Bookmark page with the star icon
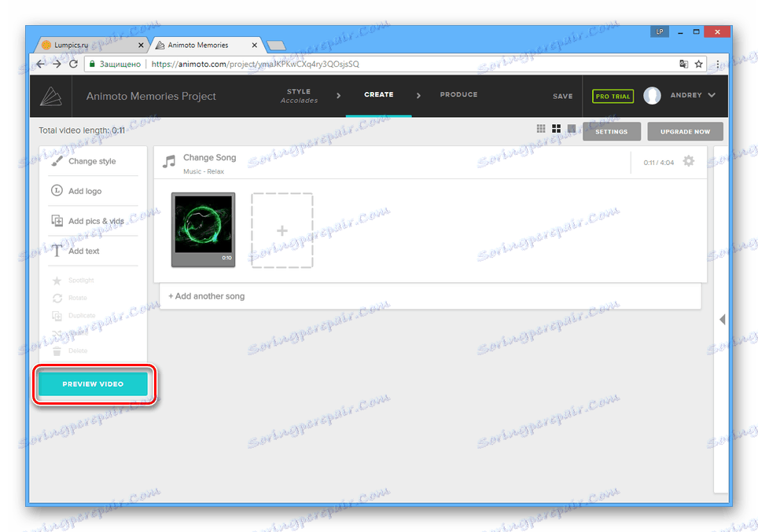The width and height of the screenshot is (758, 532). coord(698,64)
